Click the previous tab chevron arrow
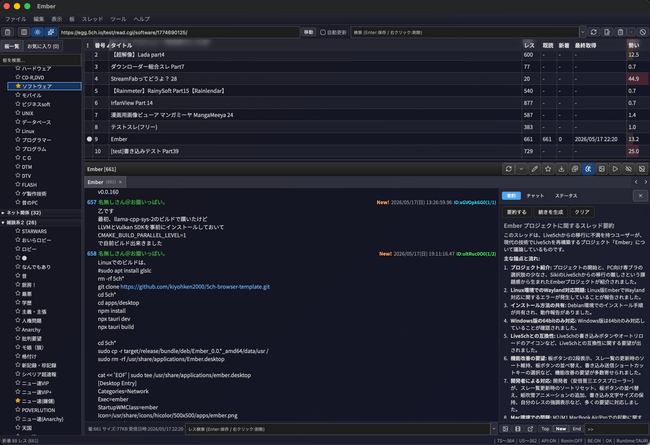The width and height of the screenshot is (650, 445). pyautogui.click(x=636, y=182)
